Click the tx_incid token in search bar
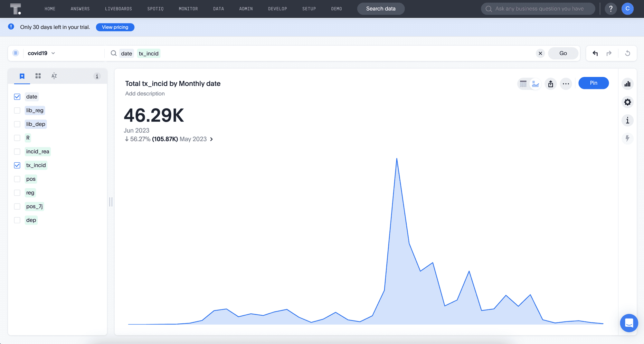Image resolution: width=644 pixels, height=344 pixels. (x=149, y=53)
